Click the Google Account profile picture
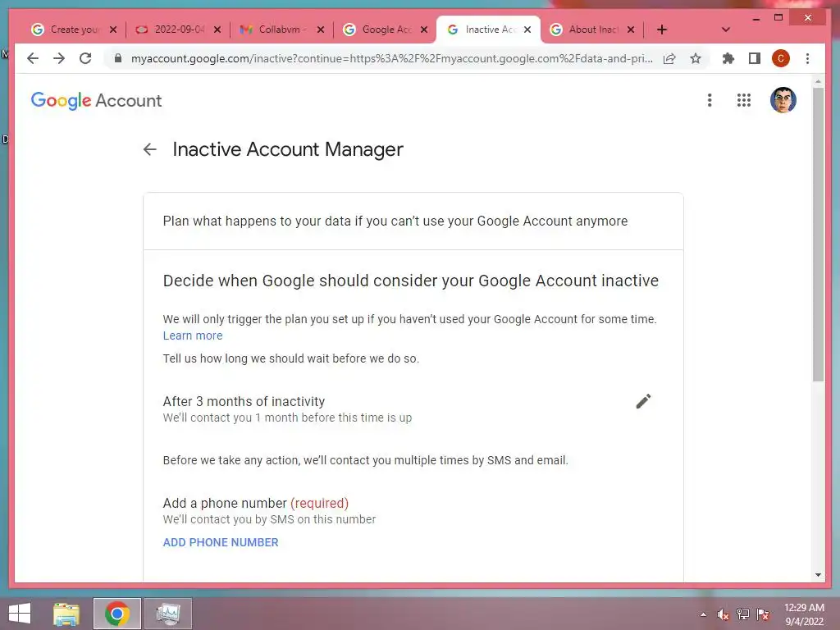 pyautogui.click(x=783, y=100)
